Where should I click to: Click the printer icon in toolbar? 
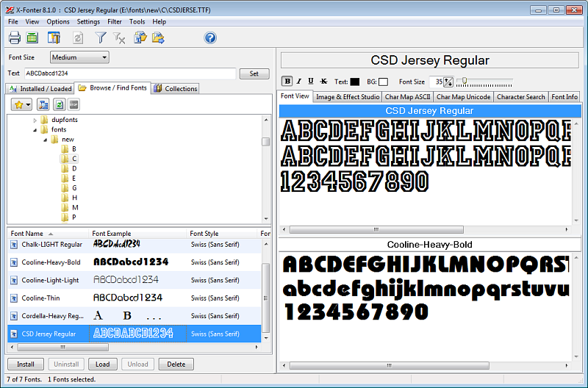point(15,37)
